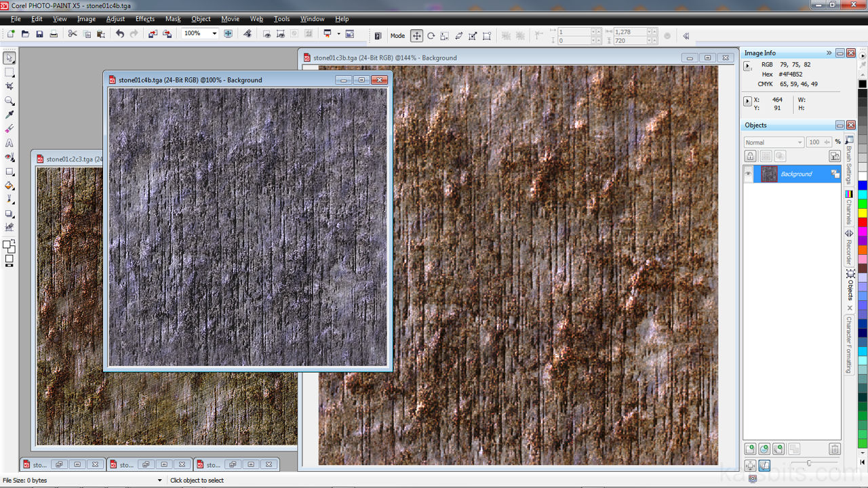Pick the Text tool
The width and height of the screenshot is (868, 488).
(9, 143)
